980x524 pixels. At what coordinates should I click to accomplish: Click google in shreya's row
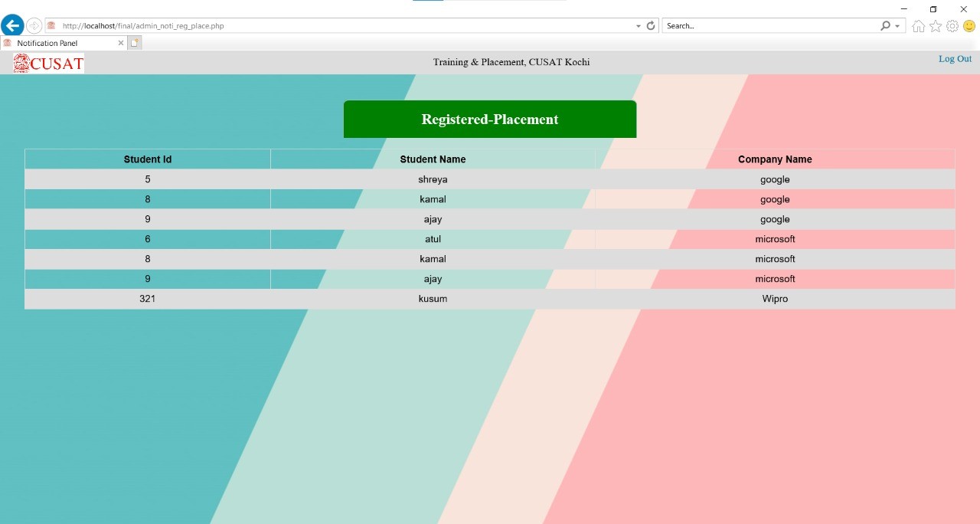[x=775, y=179]
